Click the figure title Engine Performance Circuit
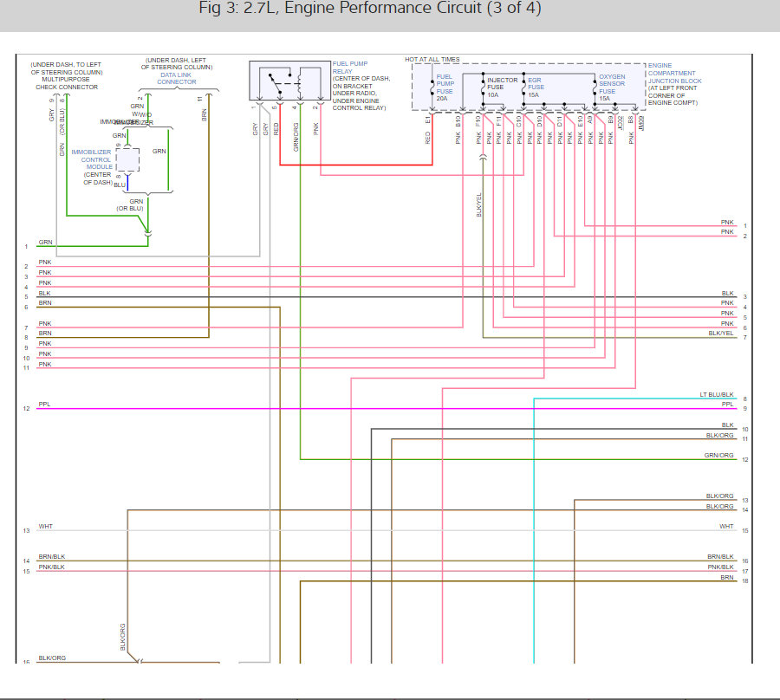Screen dimensions: 780x700 (x=369, y=8)
